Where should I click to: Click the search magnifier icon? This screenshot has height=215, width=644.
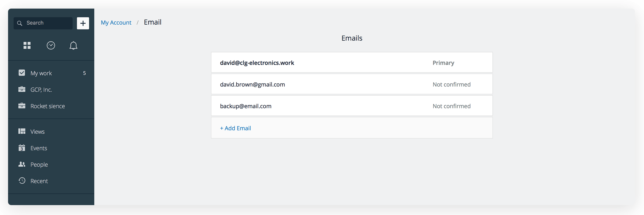(x=20, y=23)
